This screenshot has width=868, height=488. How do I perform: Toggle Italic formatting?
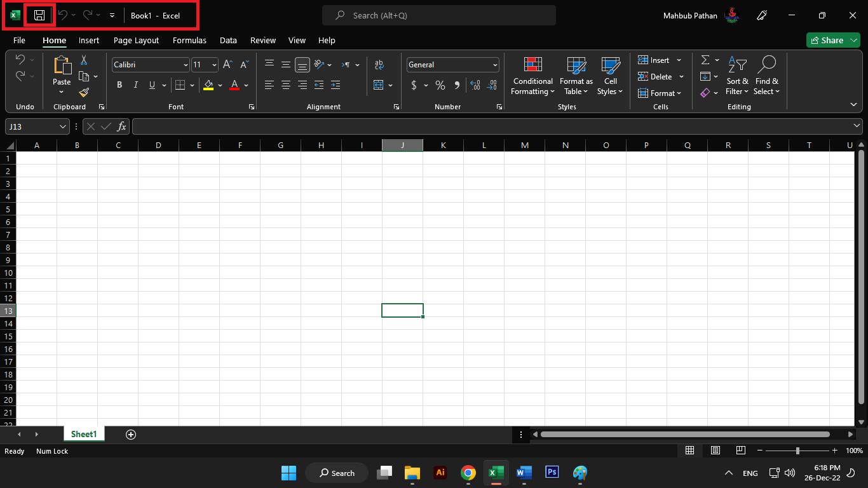[135, 85]
